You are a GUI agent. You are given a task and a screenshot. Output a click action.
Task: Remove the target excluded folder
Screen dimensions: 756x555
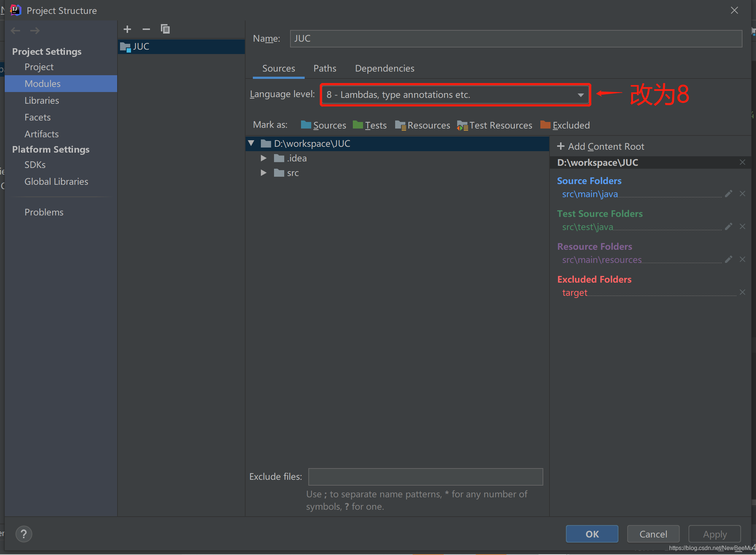point(744,292)
